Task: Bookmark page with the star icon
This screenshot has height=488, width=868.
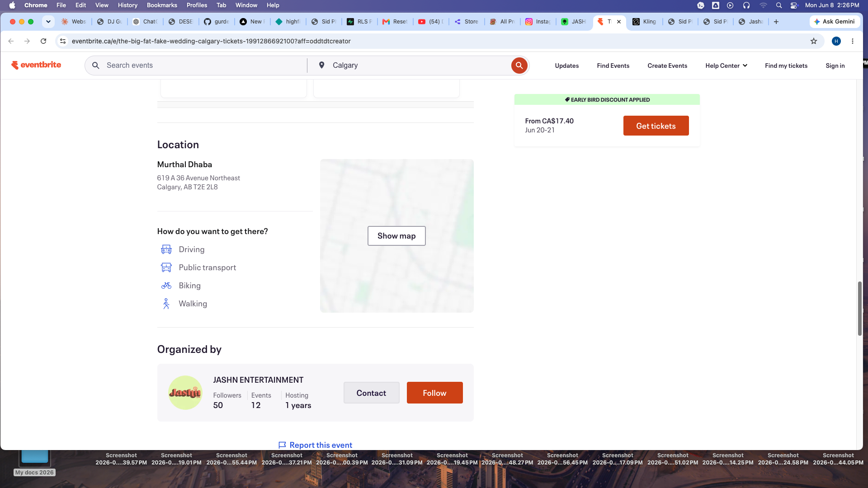Action: tap(814, 41)
